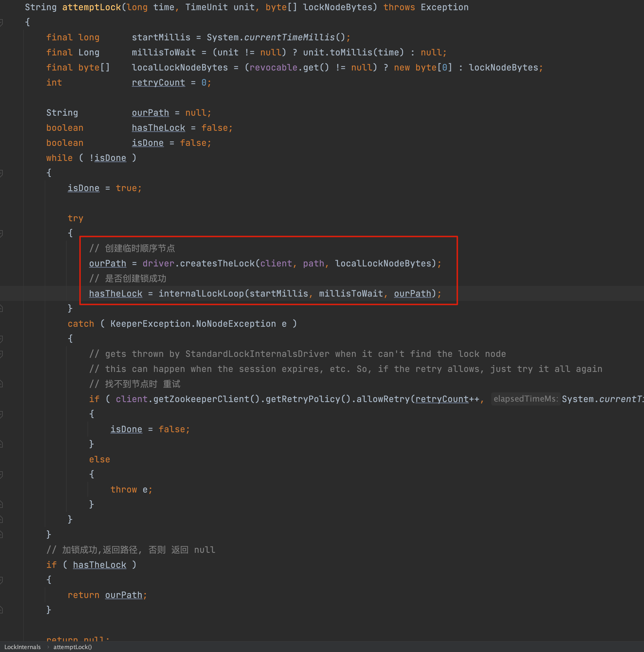Fold the English comment block marker
644x652 pixels.
[x=1, y=354]
